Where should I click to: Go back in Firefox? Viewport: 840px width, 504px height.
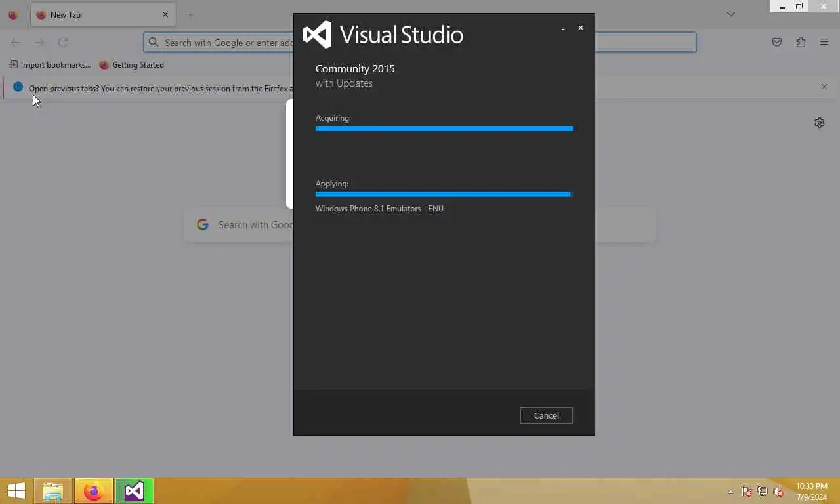tap(16, 42)
